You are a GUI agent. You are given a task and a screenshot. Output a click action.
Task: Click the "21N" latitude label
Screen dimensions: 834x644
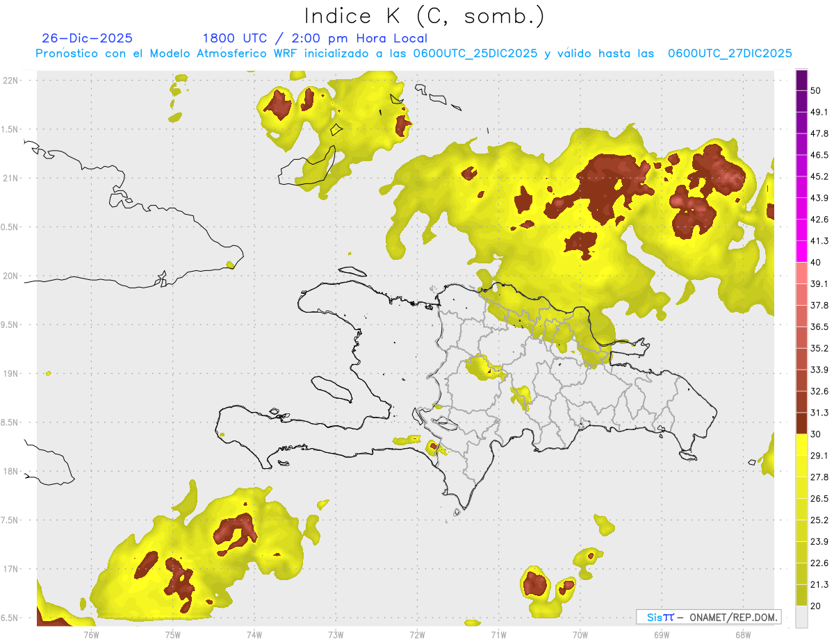tap(10, 178)
